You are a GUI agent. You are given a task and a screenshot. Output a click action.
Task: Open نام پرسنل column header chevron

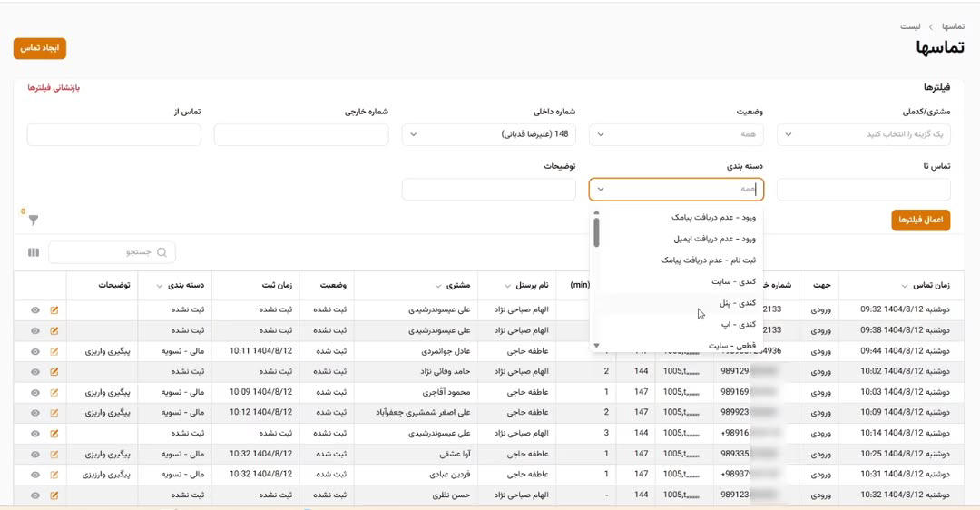click(507, 286)
